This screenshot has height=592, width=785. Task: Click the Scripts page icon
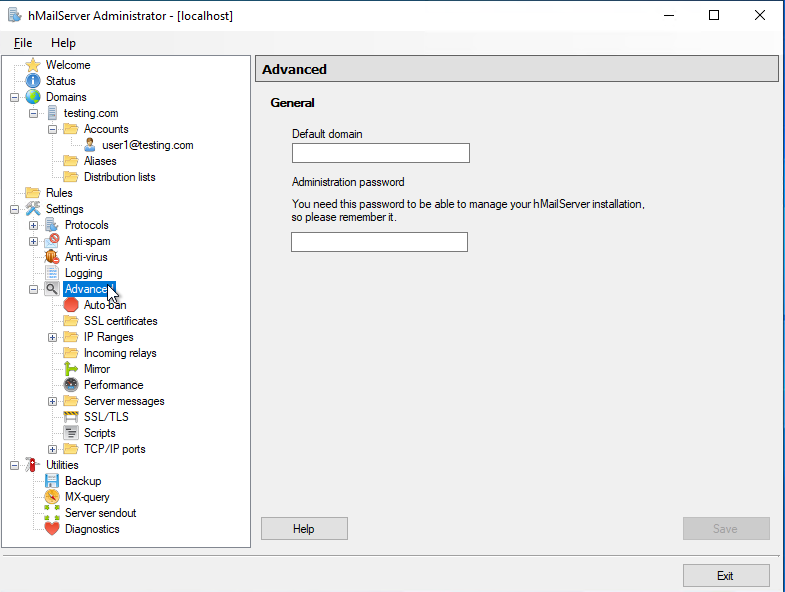(71, 433)
